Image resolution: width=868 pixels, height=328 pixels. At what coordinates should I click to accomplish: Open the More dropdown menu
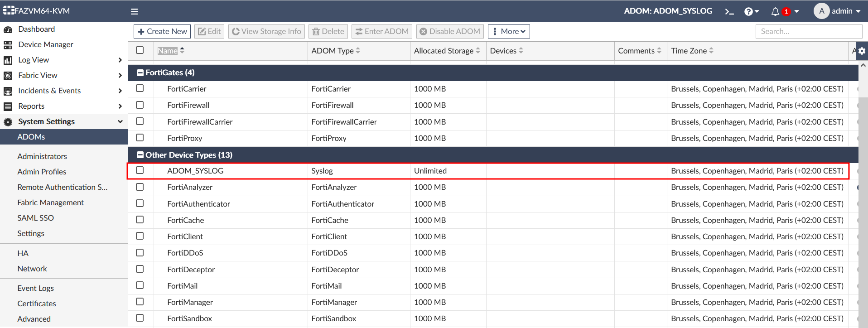(x=509, y=31)
